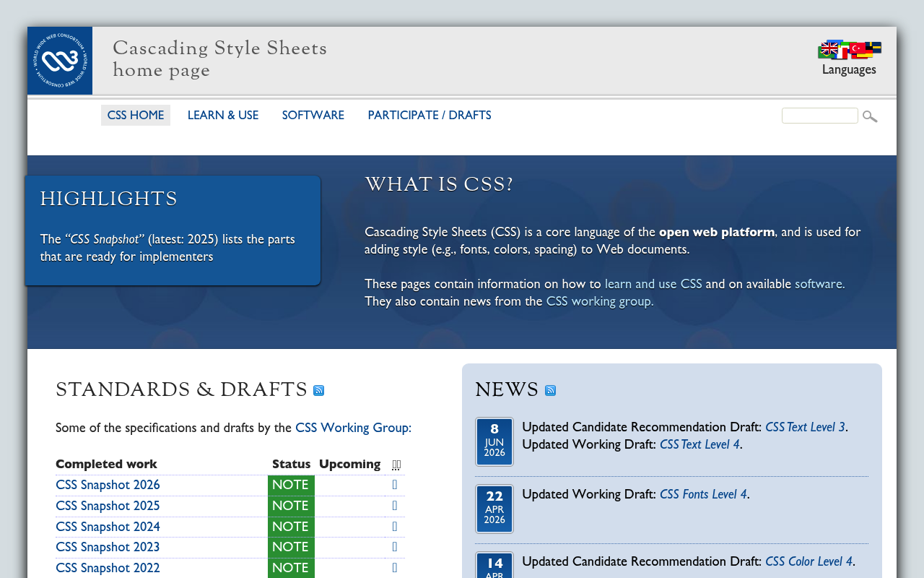
Task: Click the search magnifier icon
Action: pyautogui.click(x=870, y=116)
